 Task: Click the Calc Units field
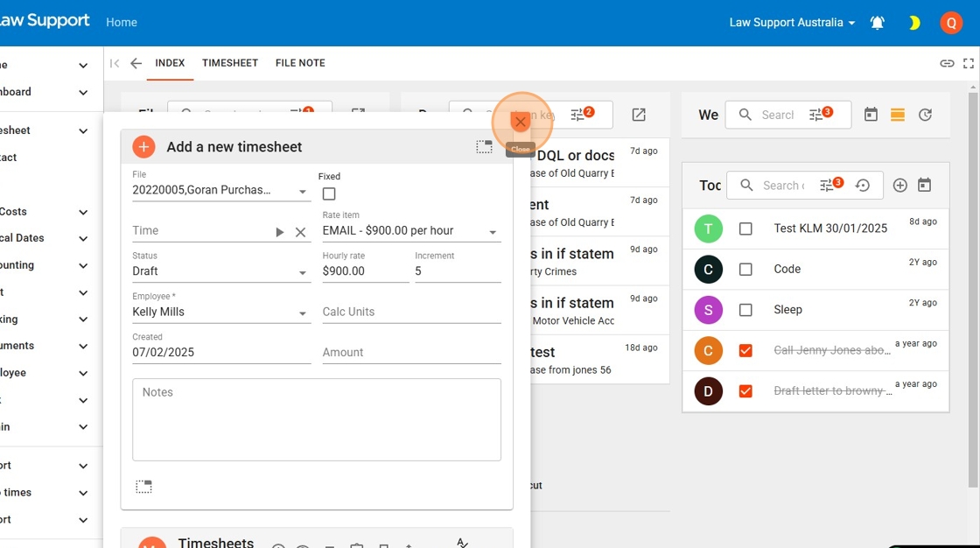(x=411, y=313)
